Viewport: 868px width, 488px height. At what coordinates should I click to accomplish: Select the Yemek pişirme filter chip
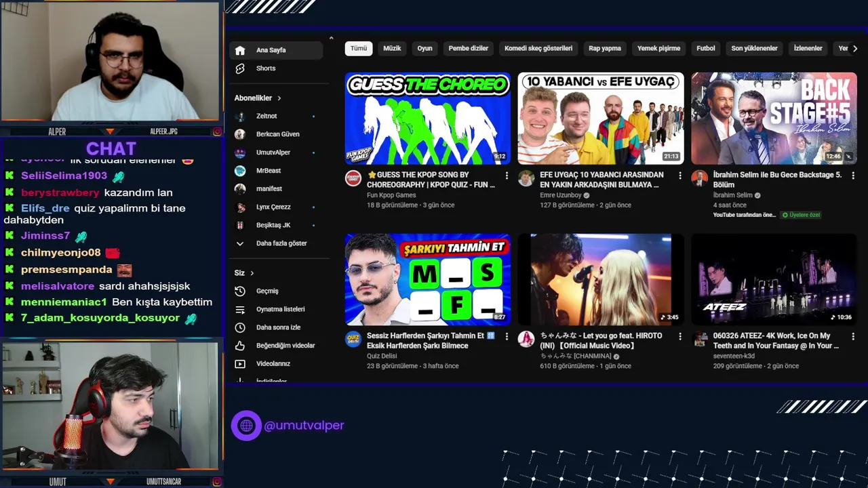pos(658,49)
